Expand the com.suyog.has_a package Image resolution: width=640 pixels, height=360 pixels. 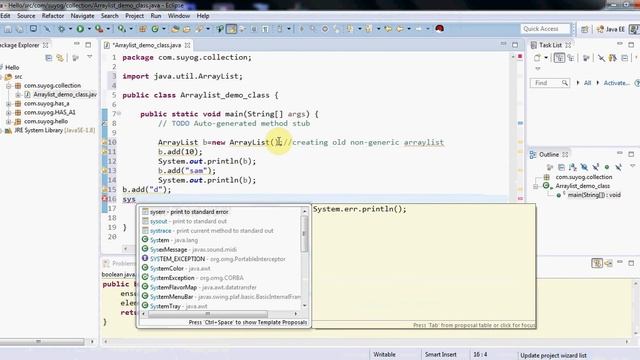pyautogui.click(x=9, y=104)
